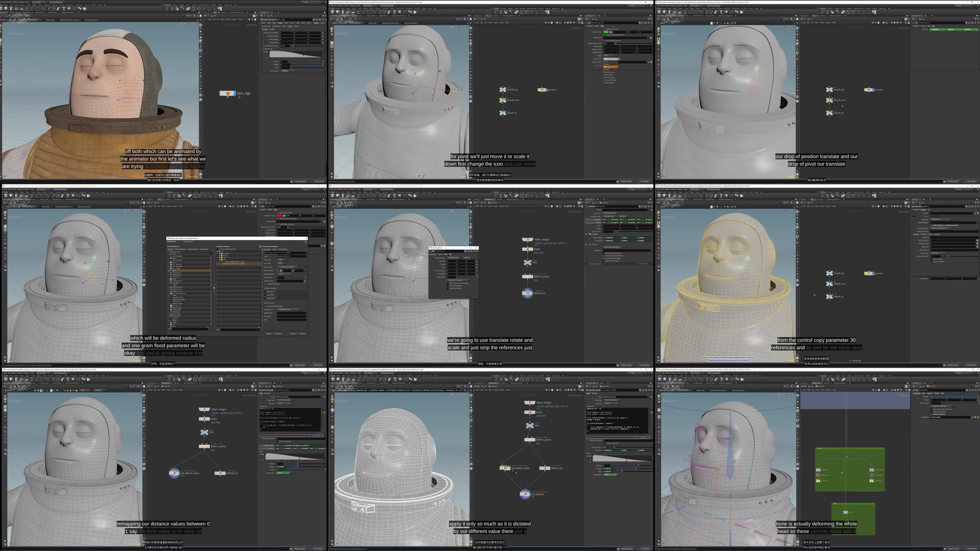Click VEX code field in 'remapping our distance' frame

pyautogui.click(x=292, y=420)
